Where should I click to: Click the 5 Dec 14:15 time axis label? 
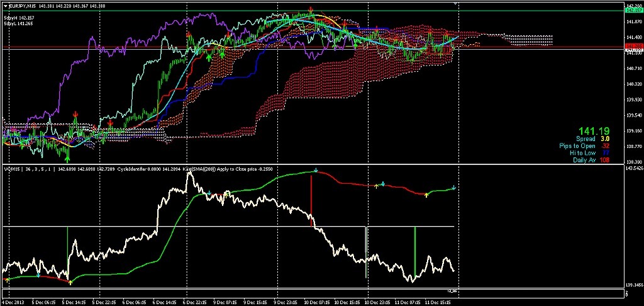pos(74,302)
